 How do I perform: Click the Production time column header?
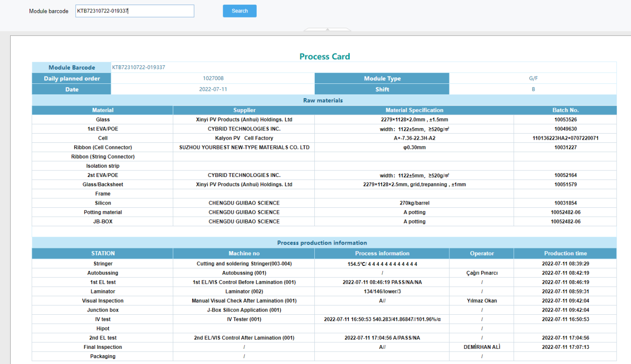click(x=565, y=253)
